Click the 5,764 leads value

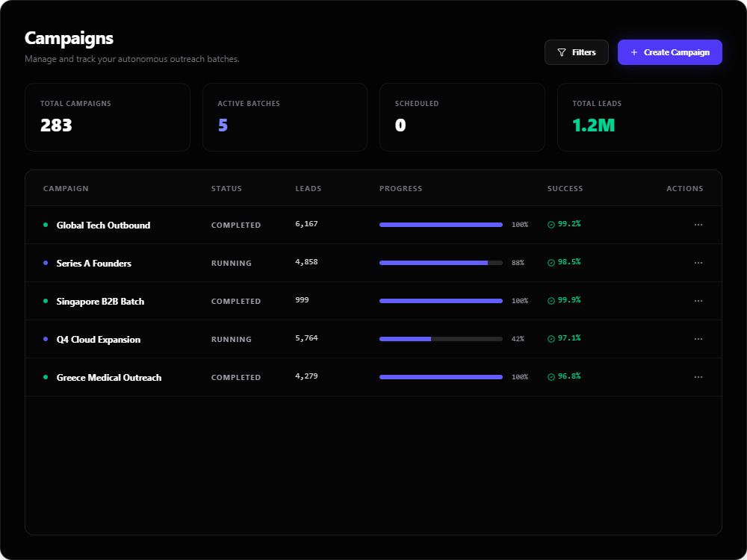coord(306,338)
